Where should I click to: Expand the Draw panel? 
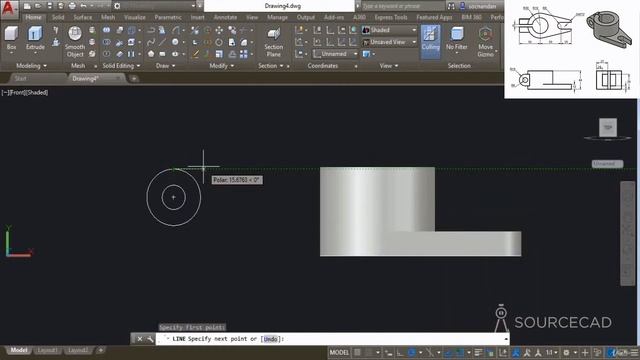165,66
